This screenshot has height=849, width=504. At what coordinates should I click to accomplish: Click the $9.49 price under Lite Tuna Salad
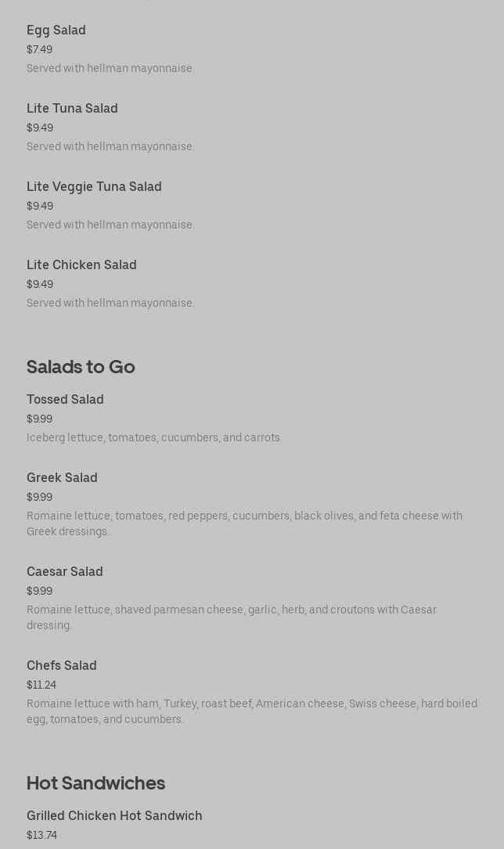pos(40,128)
